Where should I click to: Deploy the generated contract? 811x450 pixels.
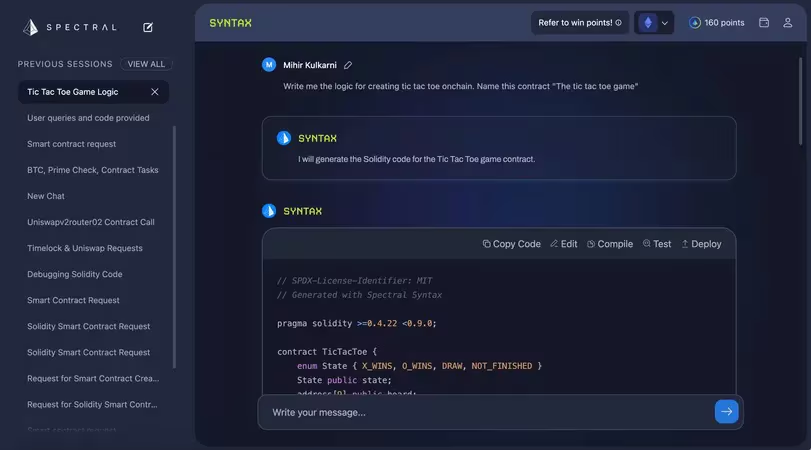pyautogui.click(x=701, y=244)
